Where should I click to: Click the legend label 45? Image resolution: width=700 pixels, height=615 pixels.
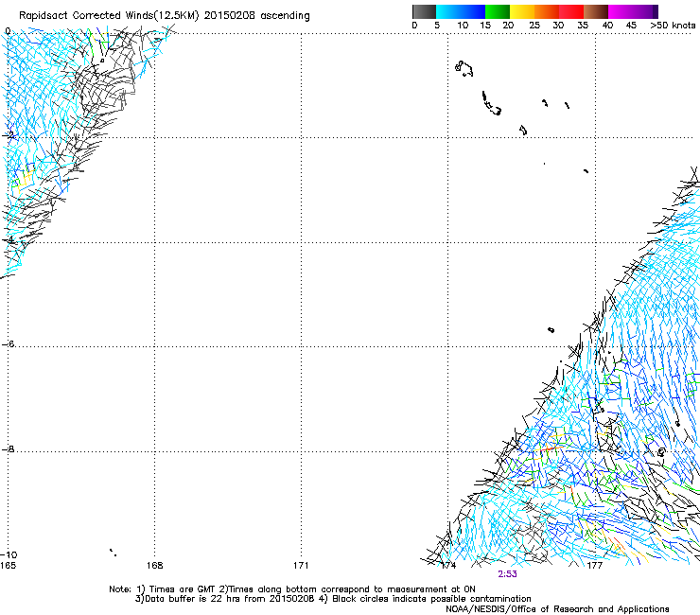click(631, 26)
